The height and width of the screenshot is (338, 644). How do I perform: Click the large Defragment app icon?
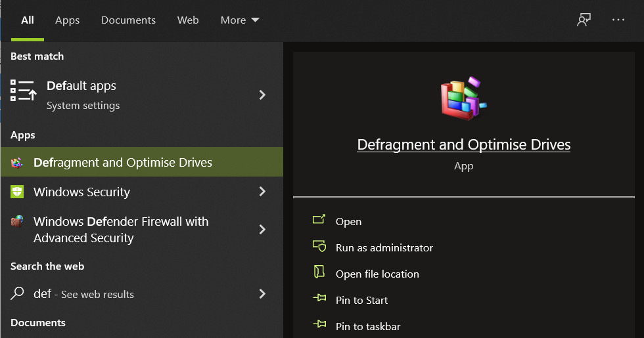(463, 99)
